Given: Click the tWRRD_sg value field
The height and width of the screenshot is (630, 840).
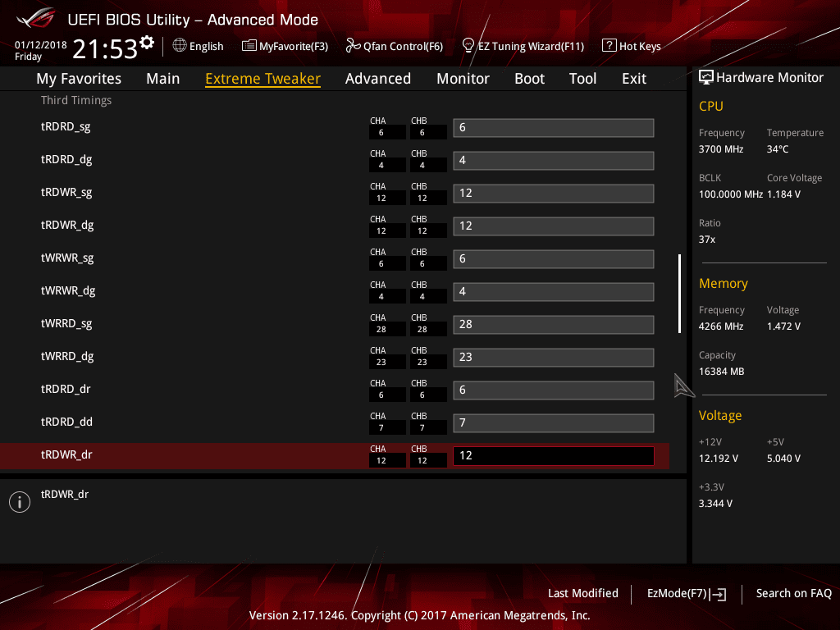Looking at the screenshot, I should pos(554,325).
